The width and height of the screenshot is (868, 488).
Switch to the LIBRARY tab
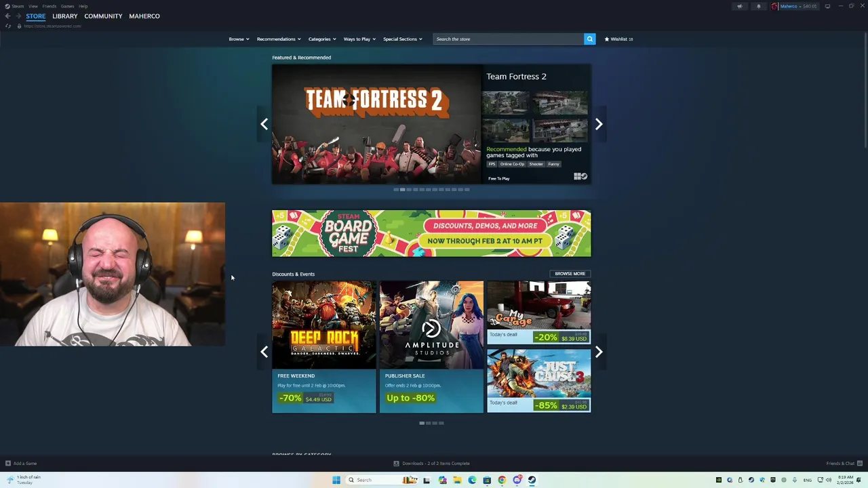pyautogui.click(x=65, y=16)
